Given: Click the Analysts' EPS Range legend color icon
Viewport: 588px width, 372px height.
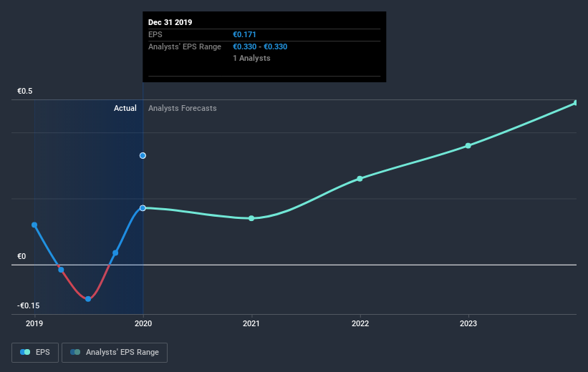Looking at the screenshot, I should (x=75, y=352).
